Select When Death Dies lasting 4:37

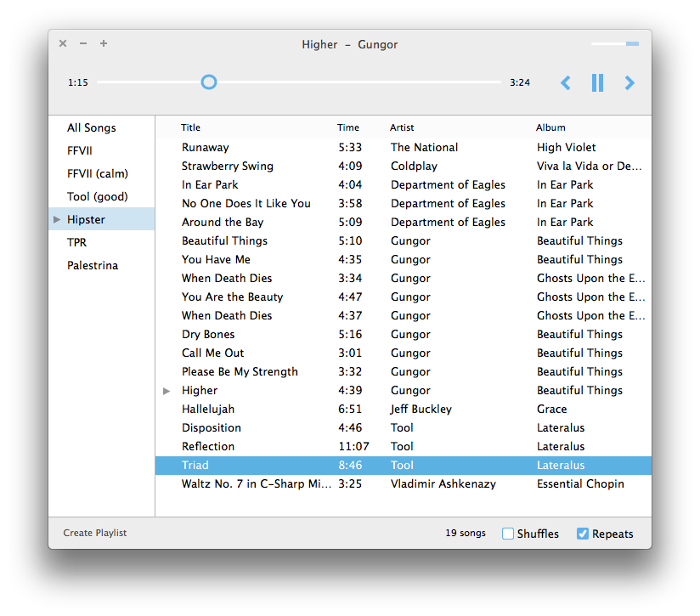pos(404,315)
